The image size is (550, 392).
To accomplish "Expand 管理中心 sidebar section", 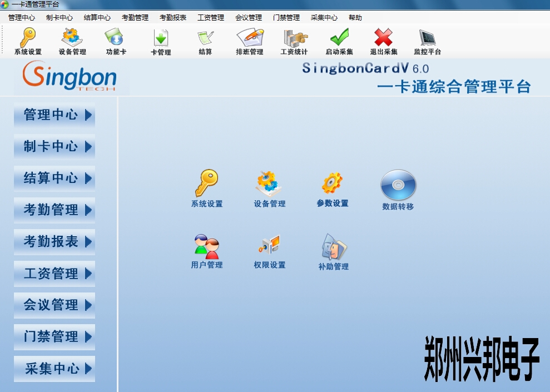I will (54, 115).
